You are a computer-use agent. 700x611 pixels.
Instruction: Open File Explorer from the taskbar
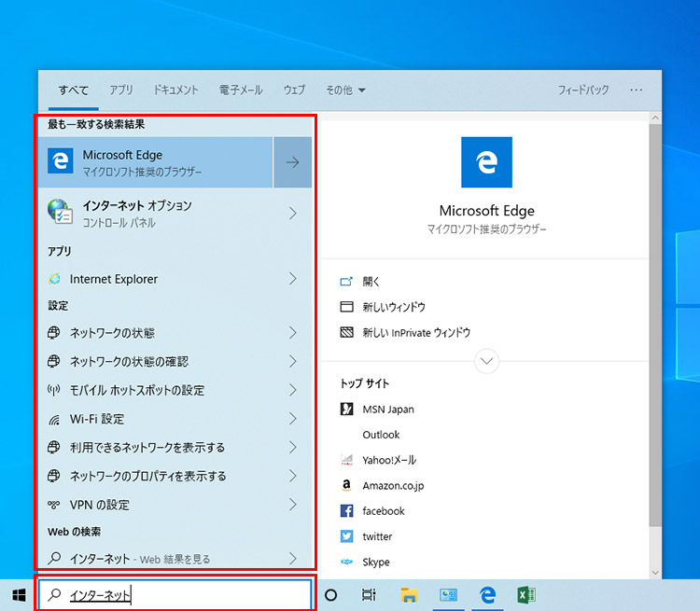(x=409, y=595)
